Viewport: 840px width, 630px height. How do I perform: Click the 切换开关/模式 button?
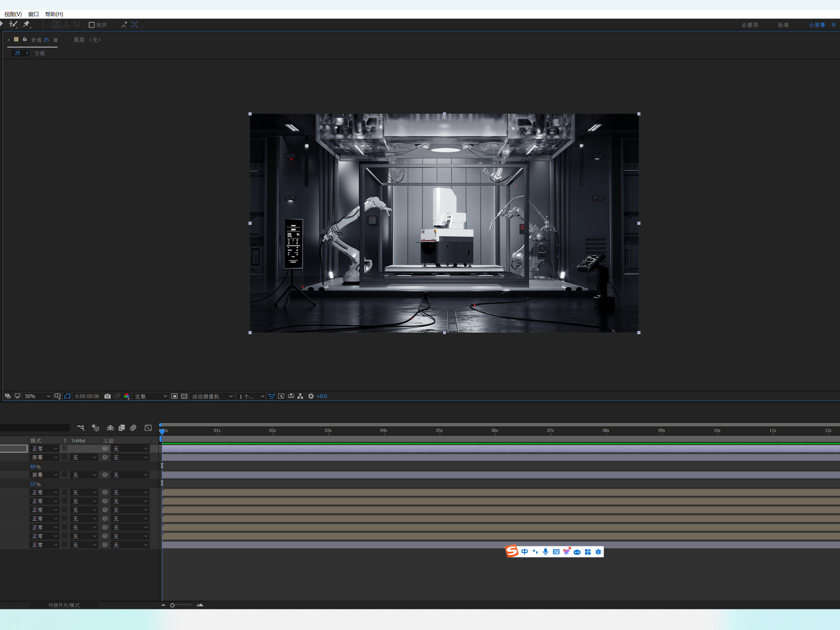pyautogui.click(x=64, y=605)
